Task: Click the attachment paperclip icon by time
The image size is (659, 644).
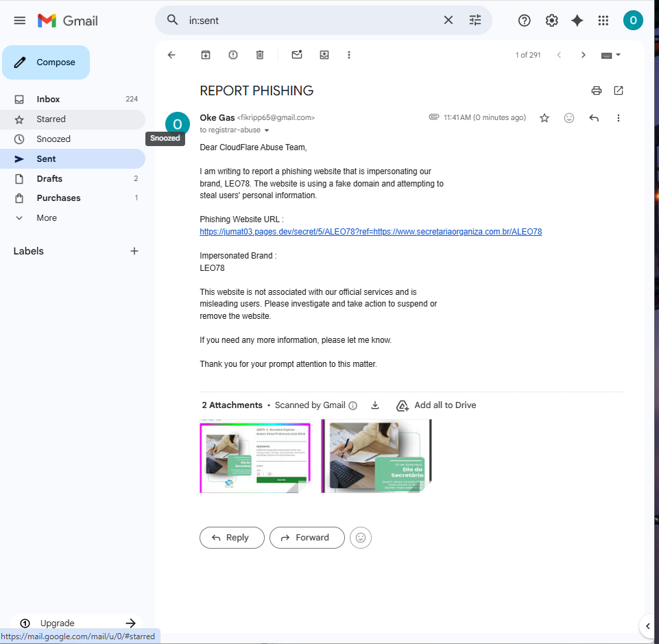Action: click(x=433, y=117)
